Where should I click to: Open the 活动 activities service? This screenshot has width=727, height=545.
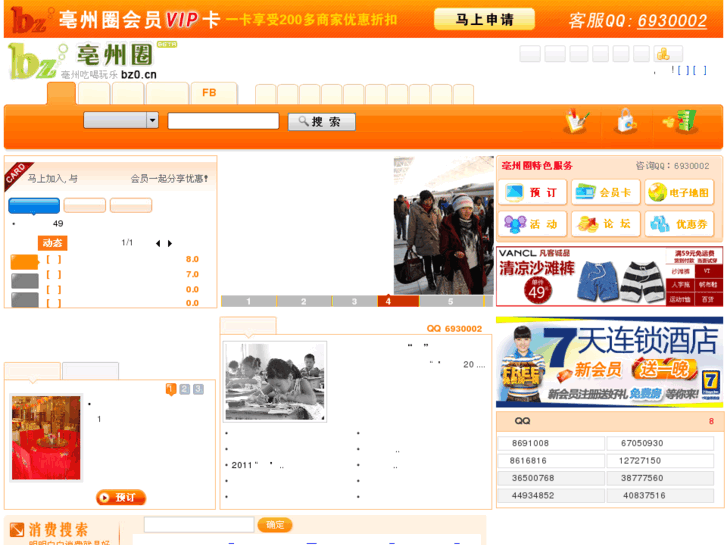tap(532, 224)
